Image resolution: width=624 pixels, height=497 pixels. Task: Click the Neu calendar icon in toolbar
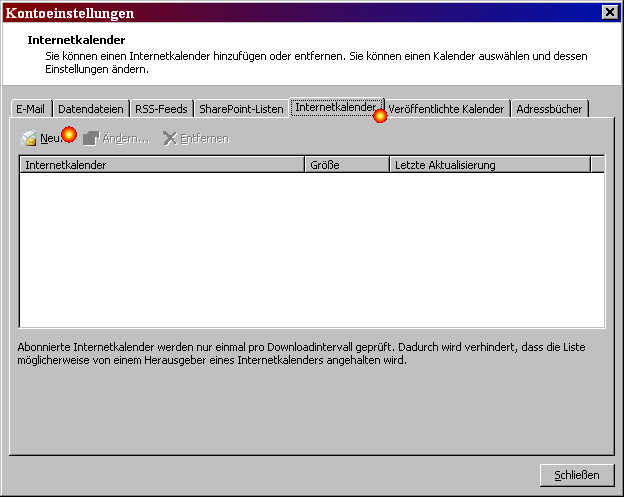coord(29,138)
